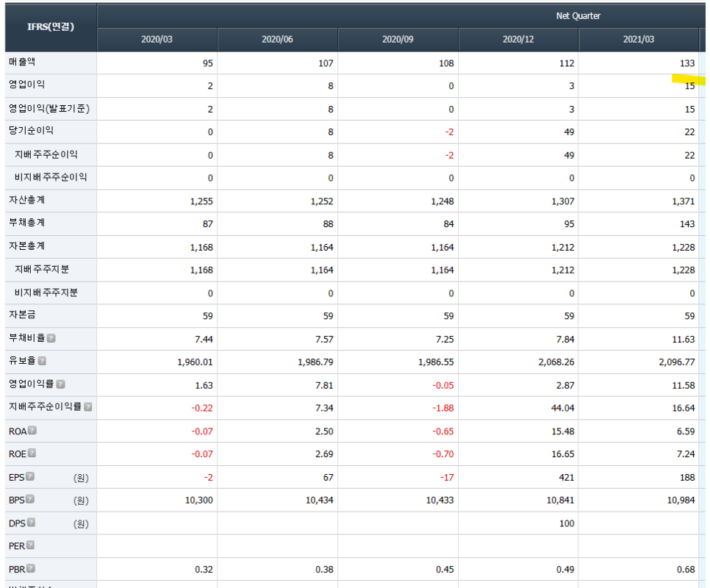Click the 2020/12 지배주주순이익률 value 44.04
The width and height of the screenshot is (710, 588).
(x=563, y=409)
